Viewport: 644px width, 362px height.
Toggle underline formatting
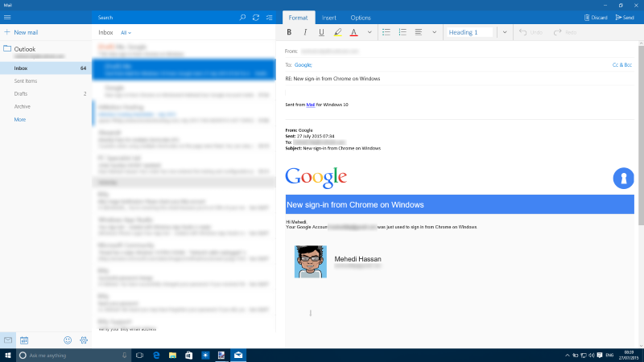(321, 32)
